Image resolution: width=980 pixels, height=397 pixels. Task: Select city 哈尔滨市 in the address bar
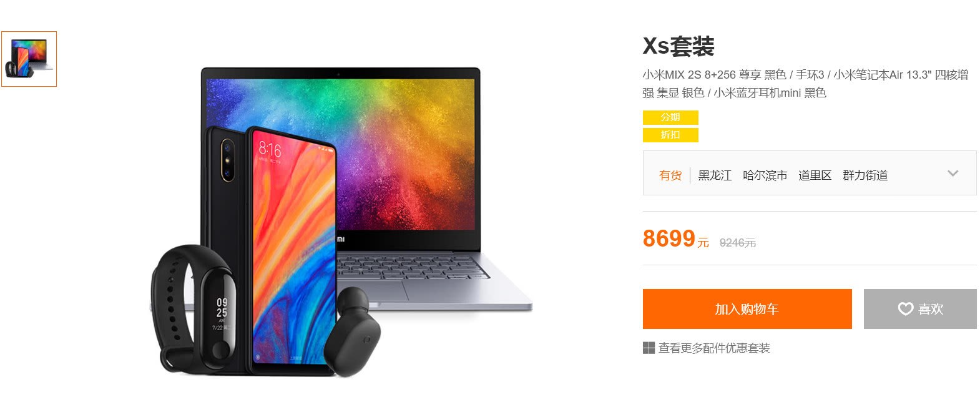pyautogui.click(x=765, y=175)
